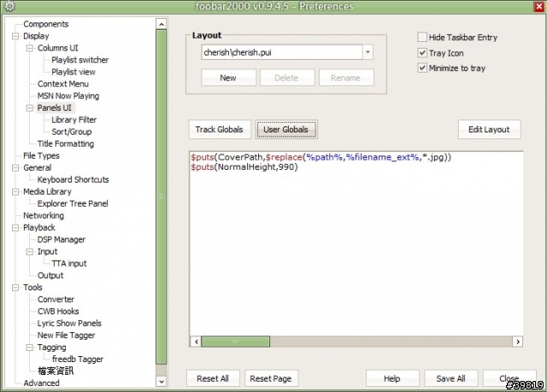Select New File Tagger item
Screen dimensions: 547x392
tap(67, 335)
